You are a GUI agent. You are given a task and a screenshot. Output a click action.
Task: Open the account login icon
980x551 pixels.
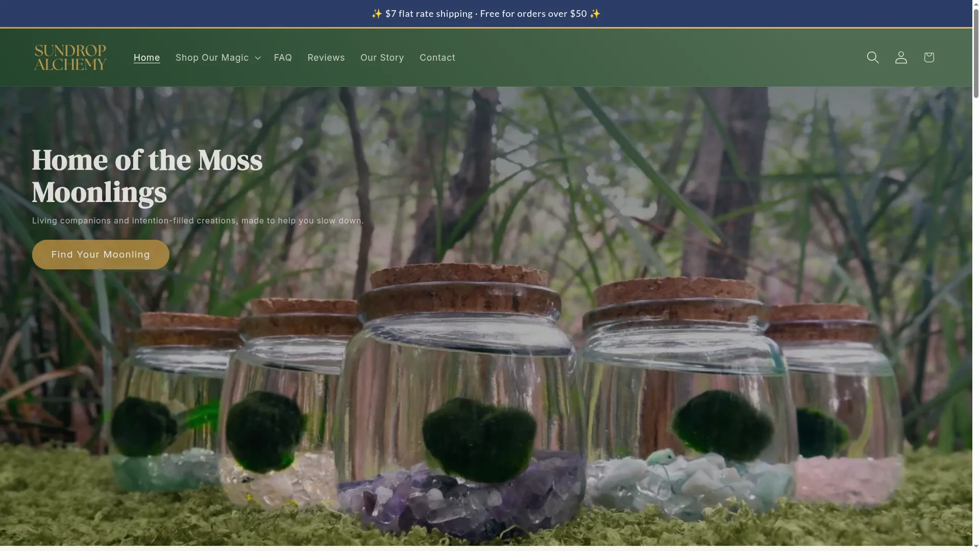click(x=901, y=58)
